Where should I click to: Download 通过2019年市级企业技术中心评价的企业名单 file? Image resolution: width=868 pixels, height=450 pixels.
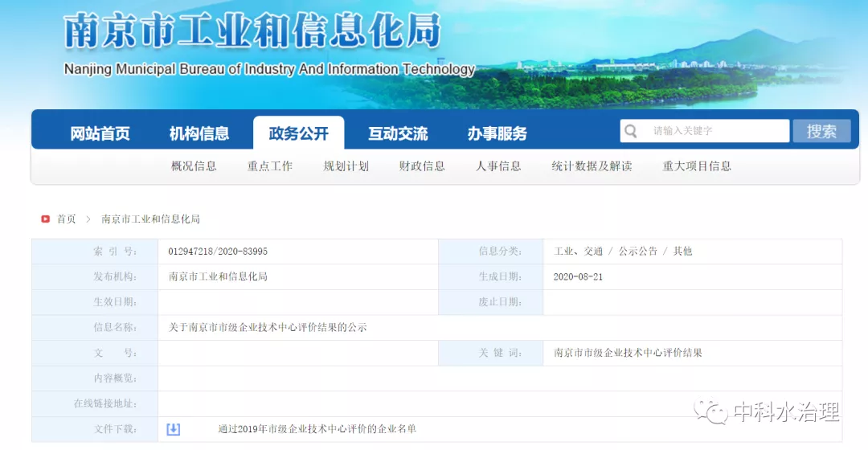coord(317,429)
